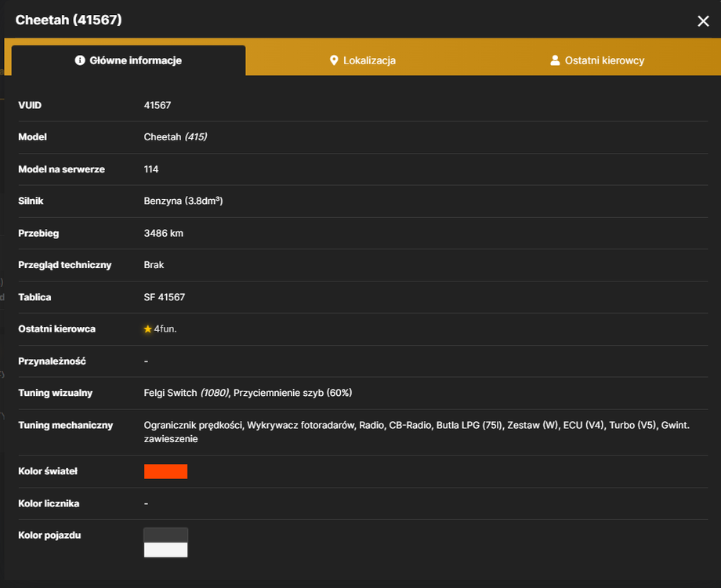The width and height of the screenshot is (721, 588).
Task: Open the Główne informacje tab
Action: pos(129,60)
